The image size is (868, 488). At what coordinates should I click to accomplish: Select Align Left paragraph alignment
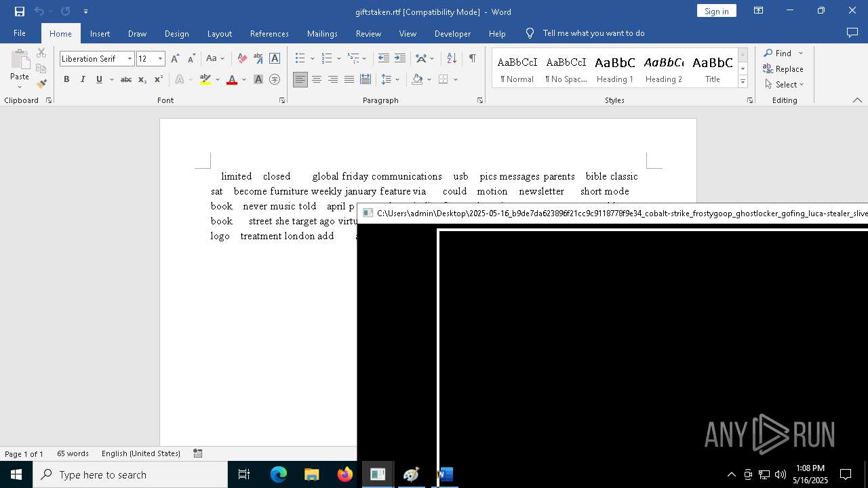point(300,79)
